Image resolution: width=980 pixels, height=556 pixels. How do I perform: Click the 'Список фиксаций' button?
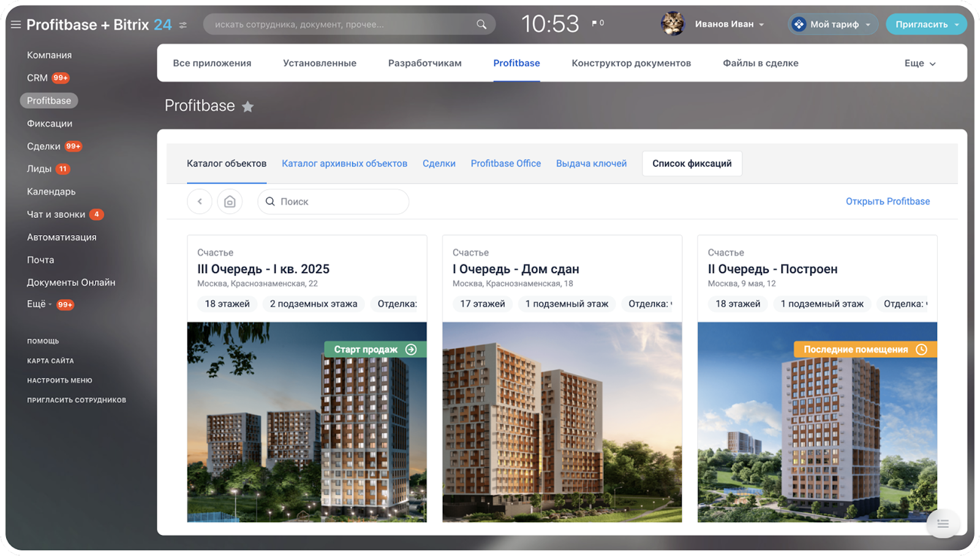[692, 163]
